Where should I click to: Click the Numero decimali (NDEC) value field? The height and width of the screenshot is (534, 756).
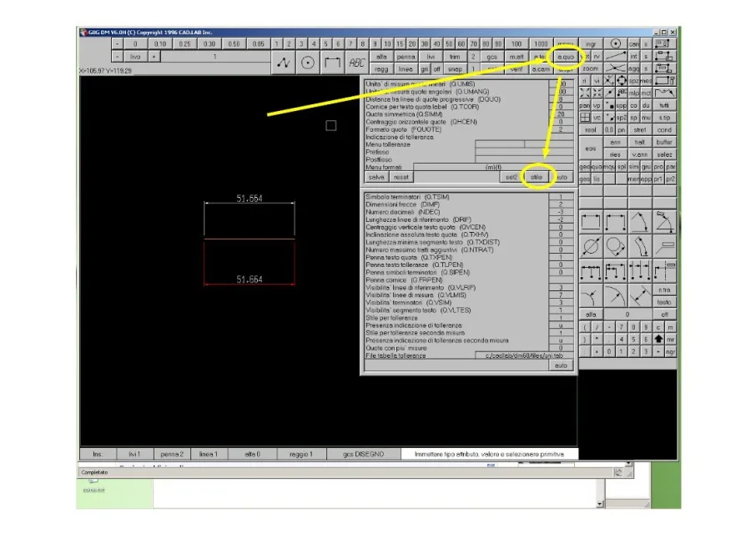tap(562, 212)
